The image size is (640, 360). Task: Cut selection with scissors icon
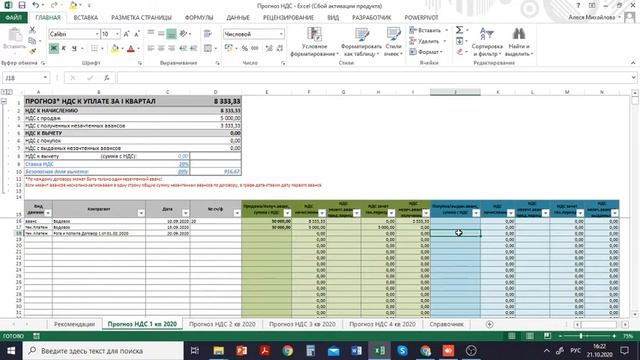pyautogui.click(x=32, y=30)
